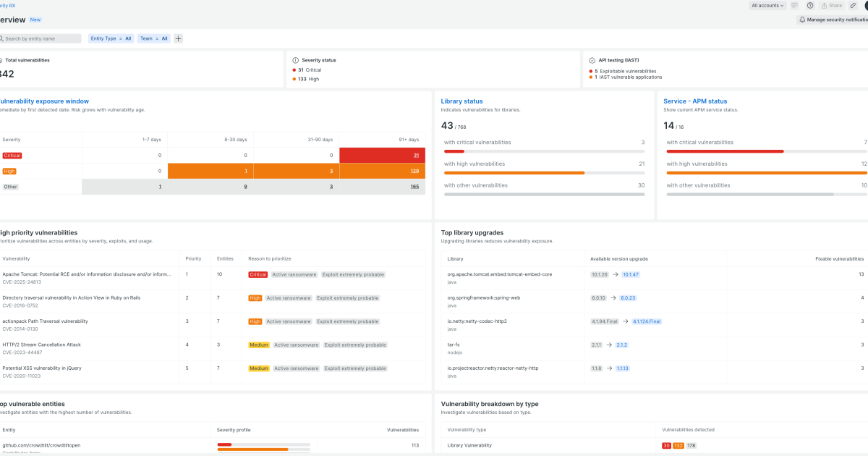This screenshot has width=868, height=456.
Task: Click the question mark help icon
Action: coord(810,6)
